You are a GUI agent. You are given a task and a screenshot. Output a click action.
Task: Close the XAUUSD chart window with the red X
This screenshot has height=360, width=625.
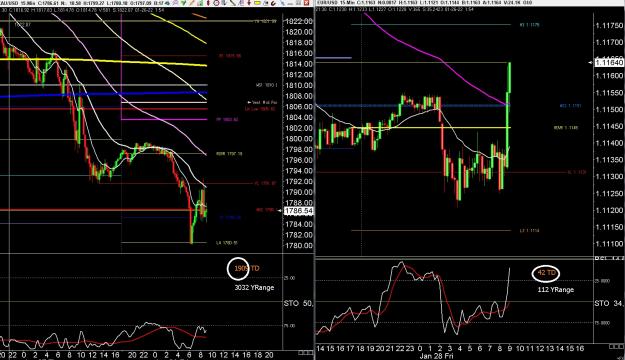[x=307, y=3]
